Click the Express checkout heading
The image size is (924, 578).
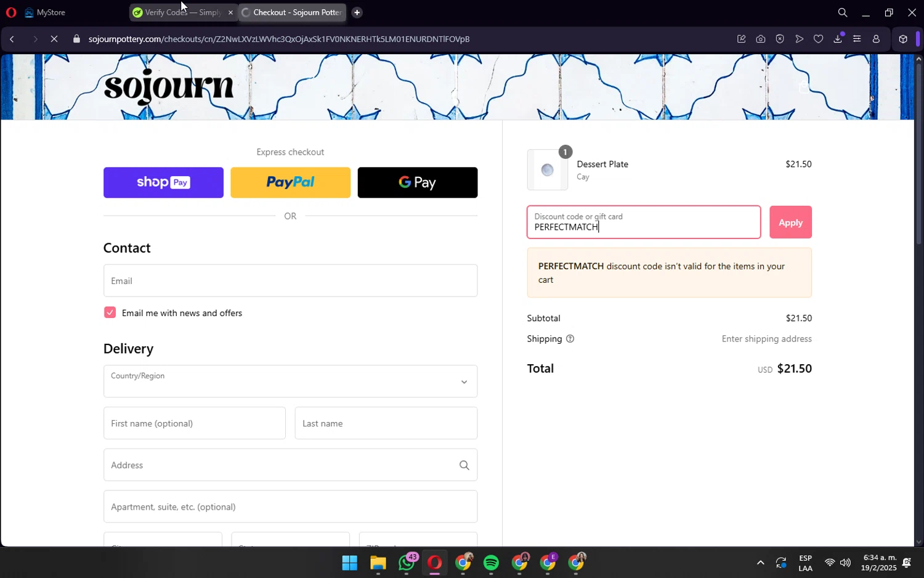click(x=290, y=152)
